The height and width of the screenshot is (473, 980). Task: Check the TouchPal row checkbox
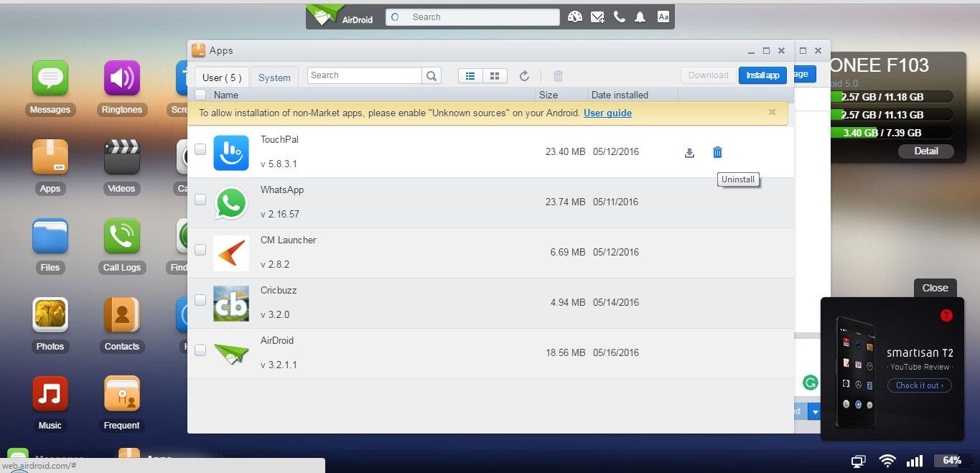coord(200,149)
